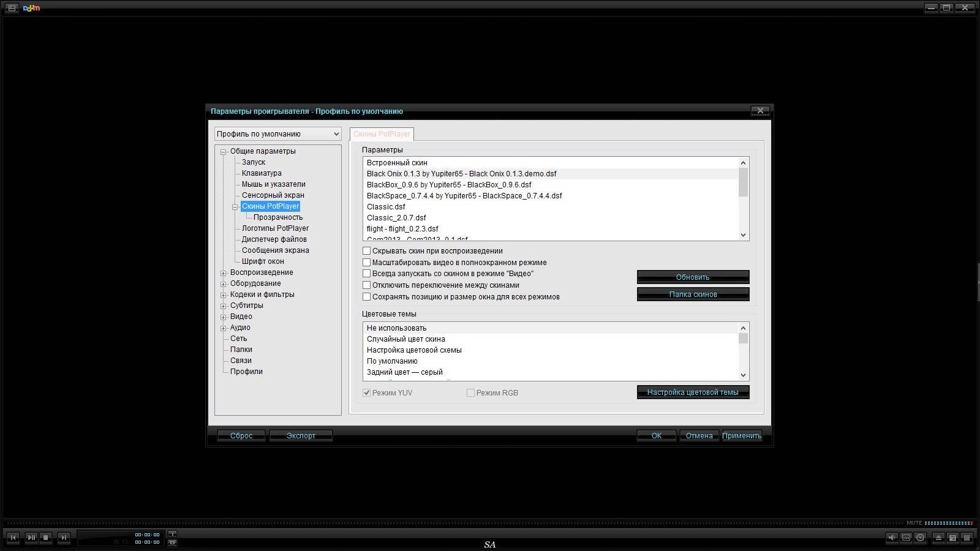980x551 pixels.
Task: Click the speaker mute icon at bottom right
Action: pos(892,538)
